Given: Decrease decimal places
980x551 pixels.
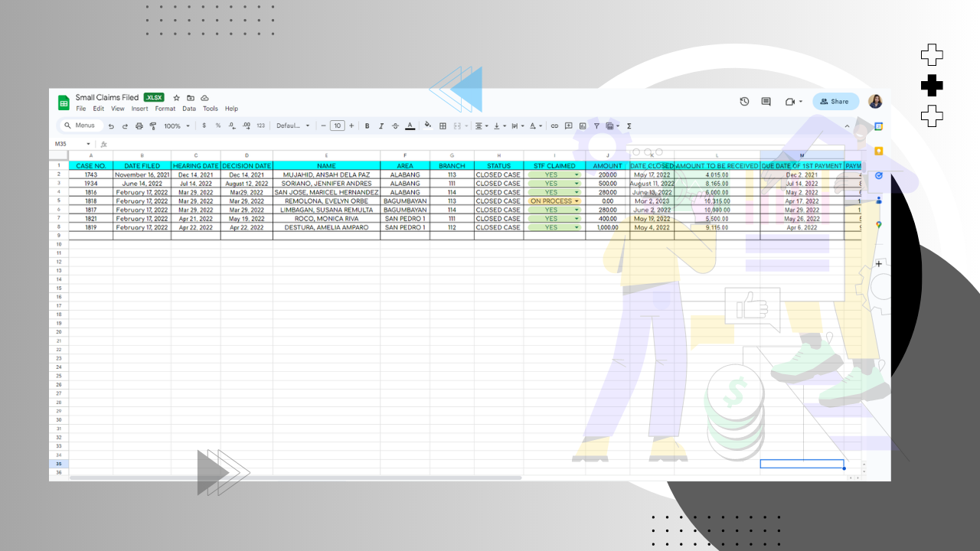Looking at the screenshot, I should coord(232,126).
